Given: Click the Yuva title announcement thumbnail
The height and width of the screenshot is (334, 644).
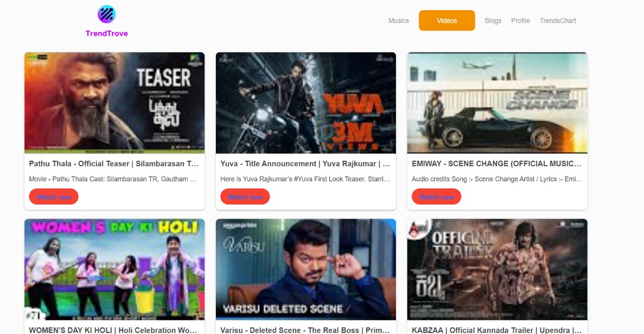Looking at the screenshot, I should (x=306, y=103).
